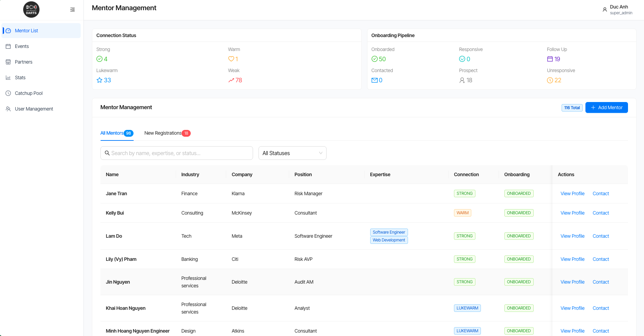Click the 116 Total badge
644x336 pixels.
pyautogui.click(x=572, y=108)
